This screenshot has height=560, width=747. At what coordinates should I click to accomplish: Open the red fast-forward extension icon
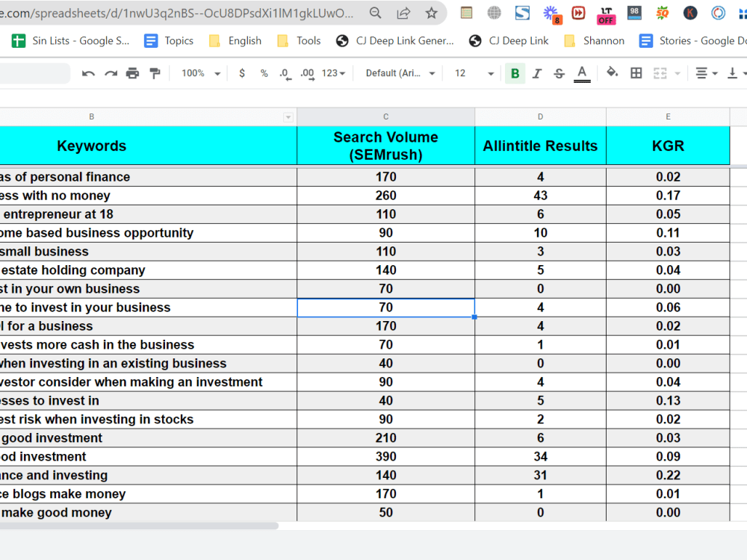(x=578, y=13)
